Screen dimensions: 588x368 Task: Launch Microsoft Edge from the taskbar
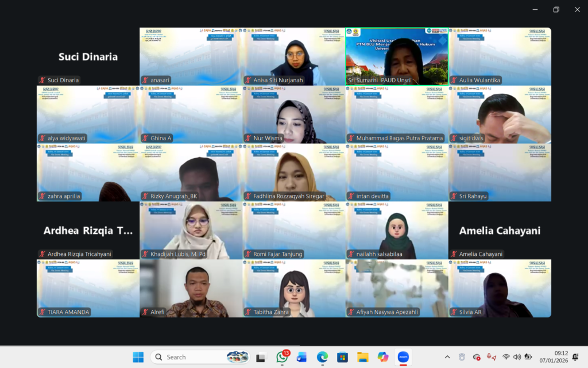[x=322, y=357]
